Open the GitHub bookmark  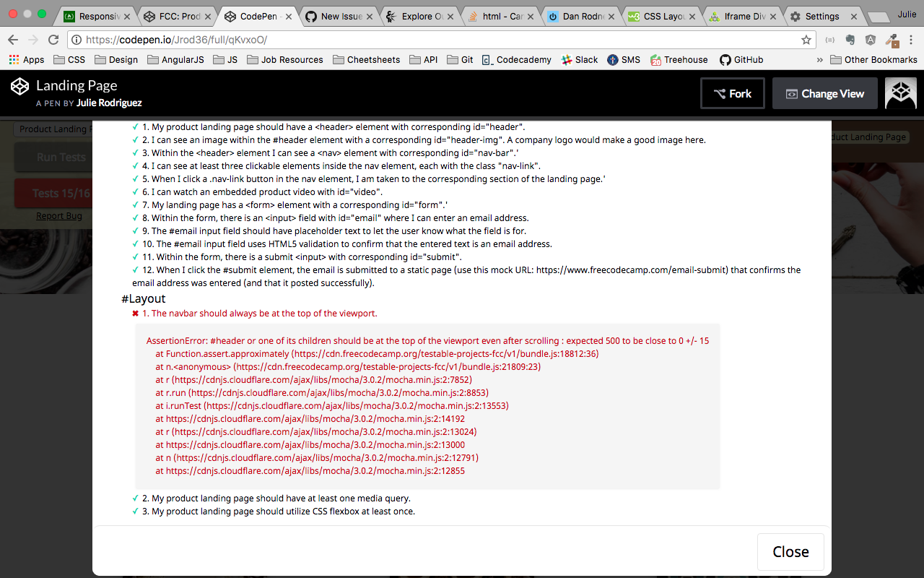tap(741, 60)
